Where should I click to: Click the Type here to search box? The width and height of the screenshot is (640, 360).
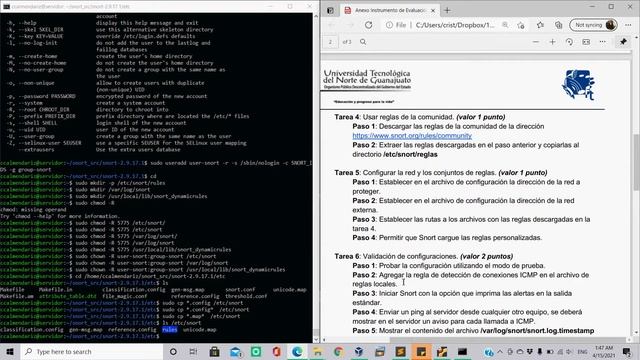[x=92, y=351]
